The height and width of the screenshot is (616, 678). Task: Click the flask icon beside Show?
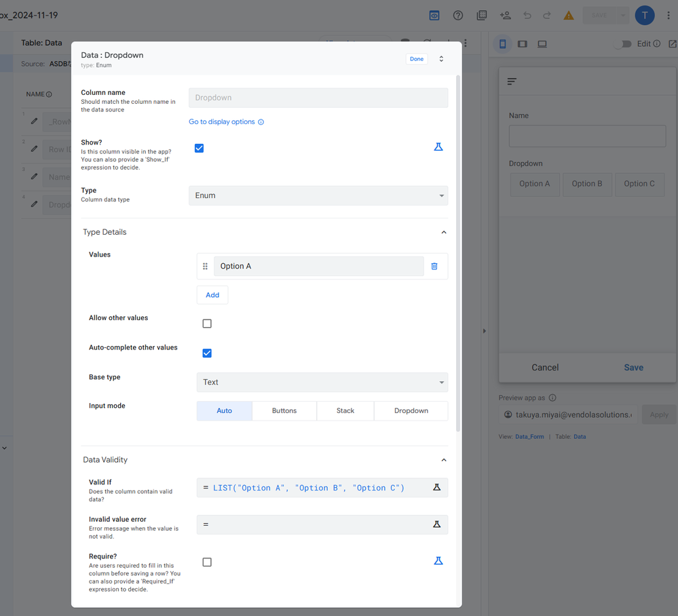[438, 147]
